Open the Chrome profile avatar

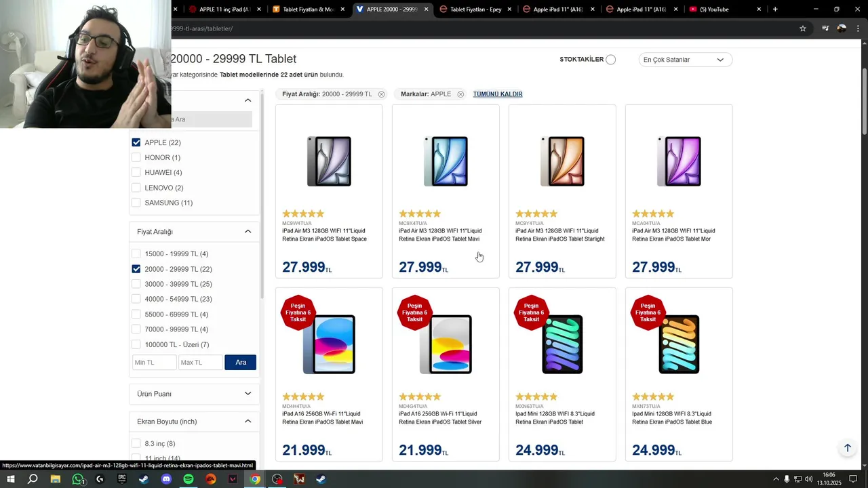coord(842,28)
